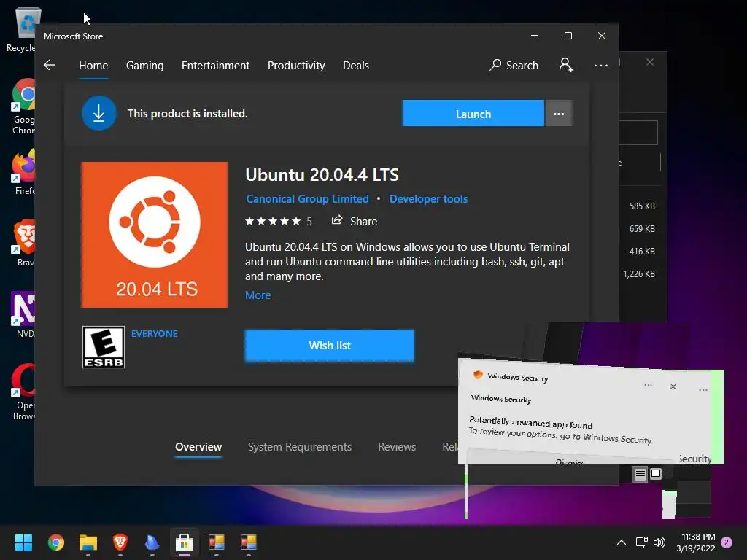Open the Canonical Group Limited publisher link
The image size is (747, 560).
tap(307, 199)
